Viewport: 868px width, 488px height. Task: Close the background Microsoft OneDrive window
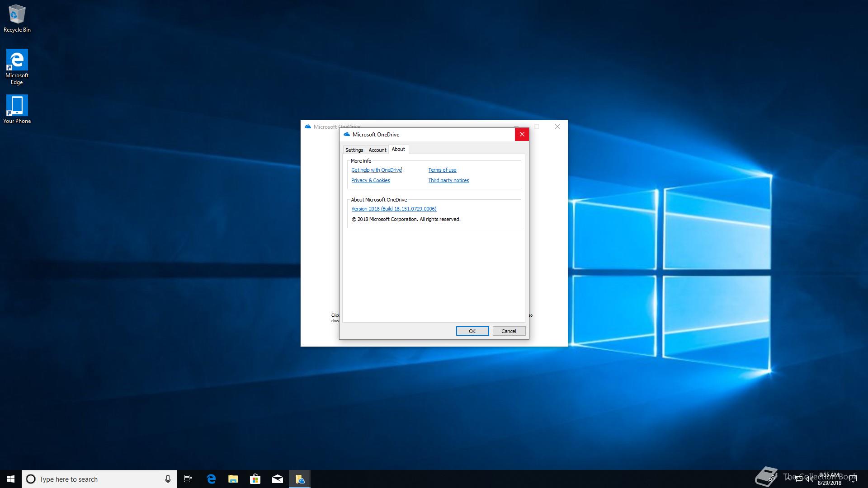[557, 127]
